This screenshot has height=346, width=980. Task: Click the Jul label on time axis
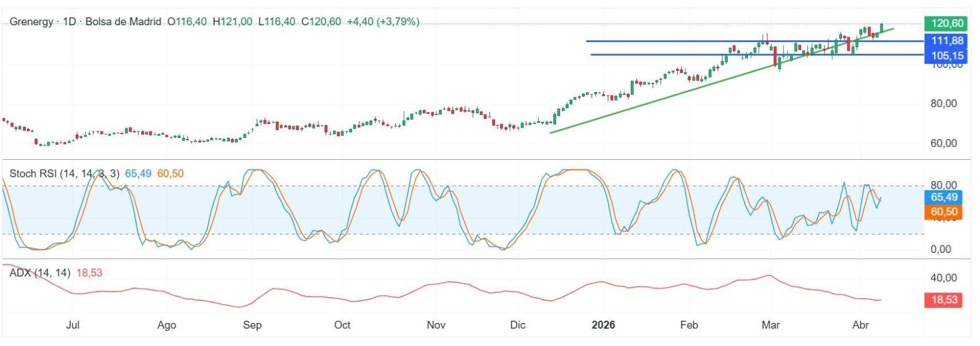(72, 325)
